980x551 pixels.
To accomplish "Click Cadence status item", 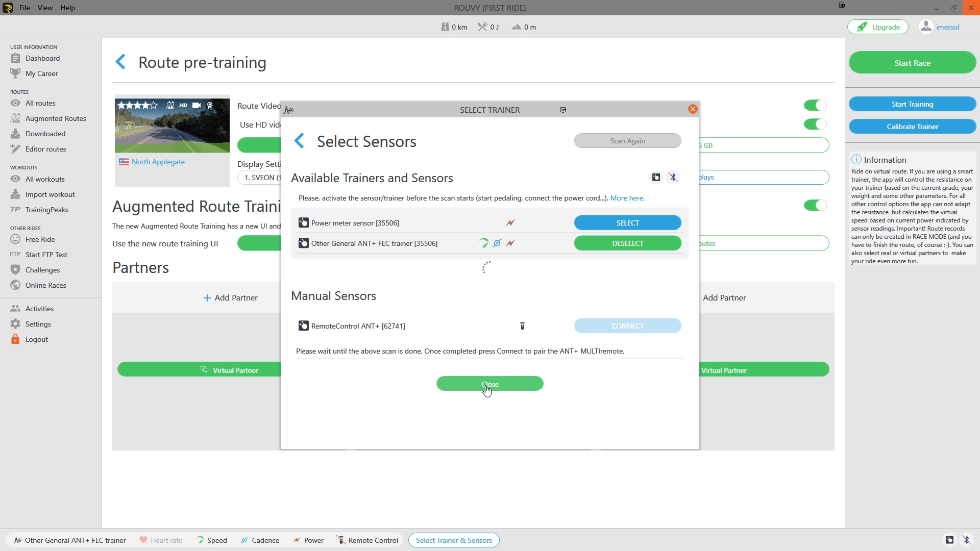I will pyautogui.click(x=260, y=540).
